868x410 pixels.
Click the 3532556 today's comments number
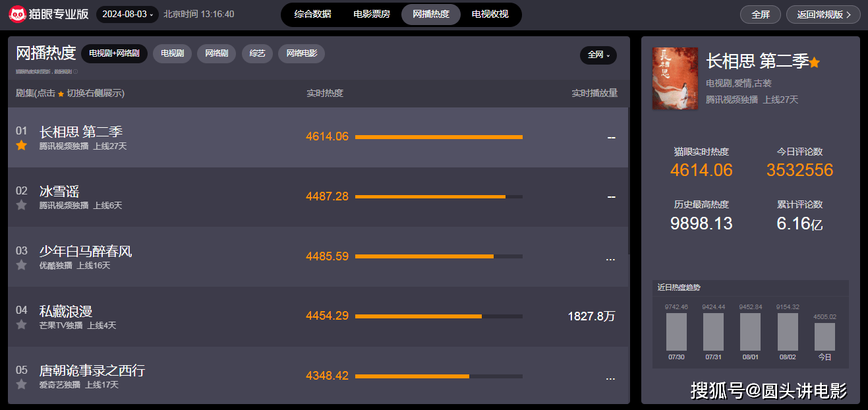pyautogui.click(x=799, y=170)
